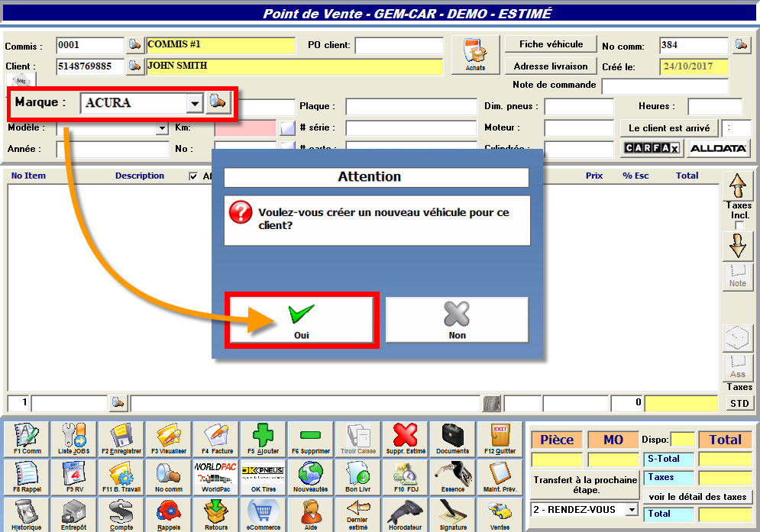Click the STD taxes button
Image resolution: width=760 pixels, height=532 pixels.
coord(739,403)
